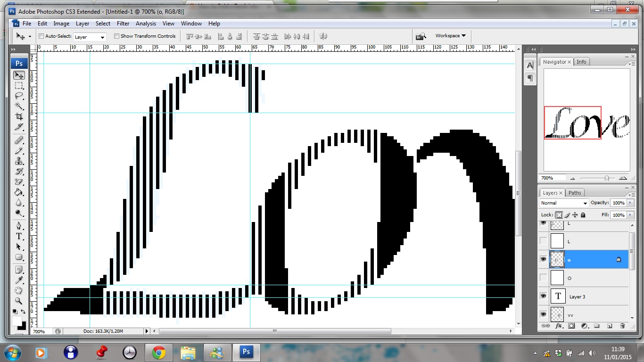Delete layer using trash icon
The width and height of the screenshot is (644, 362).
point(622,326)
